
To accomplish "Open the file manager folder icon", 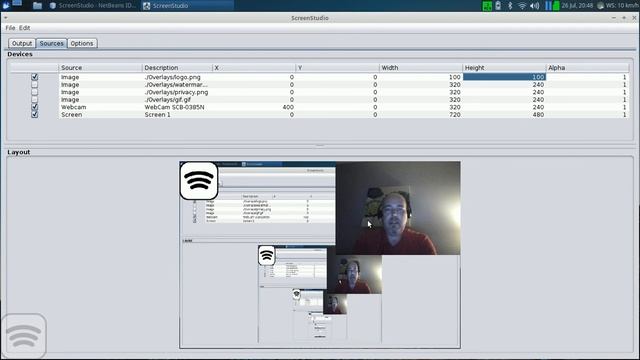I will (x=37, y=6).
